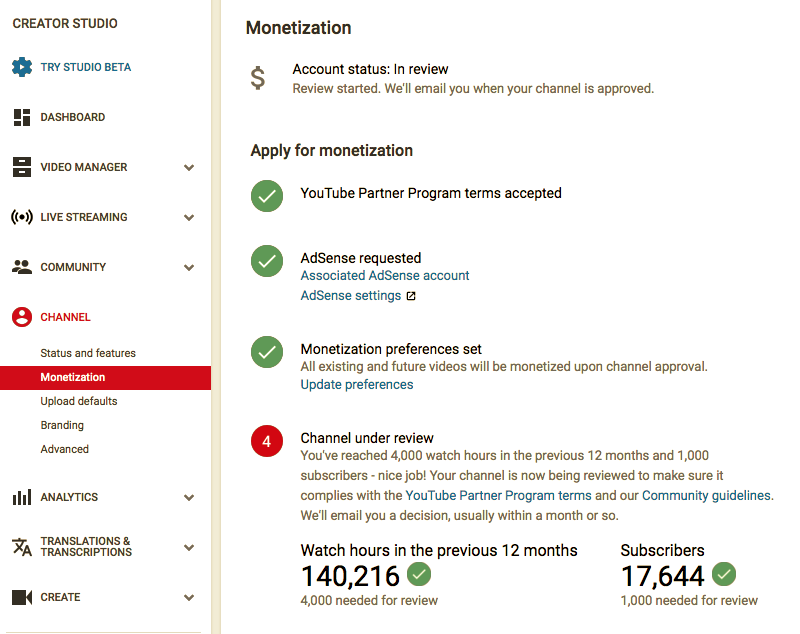The height and width of the screenshot is (634, 800).
Task: Click the external link icon beside AdSense settings
Action: 411,296
